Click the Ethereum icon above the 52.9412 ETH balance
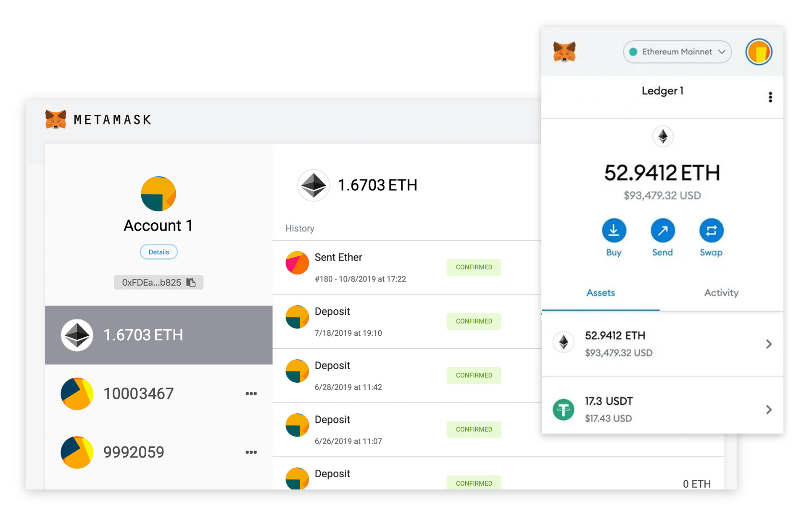This screenshot has width=812, height=526. (x=662, y=137)
